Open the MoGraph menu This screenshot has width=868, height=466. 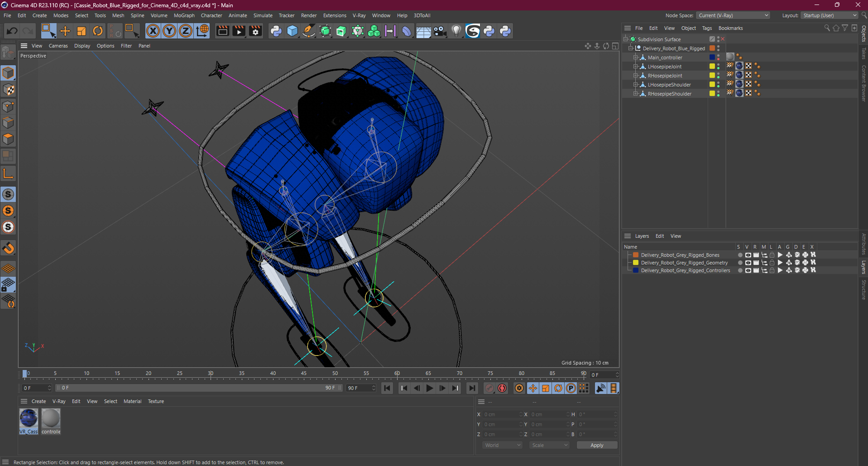point(184,15)
